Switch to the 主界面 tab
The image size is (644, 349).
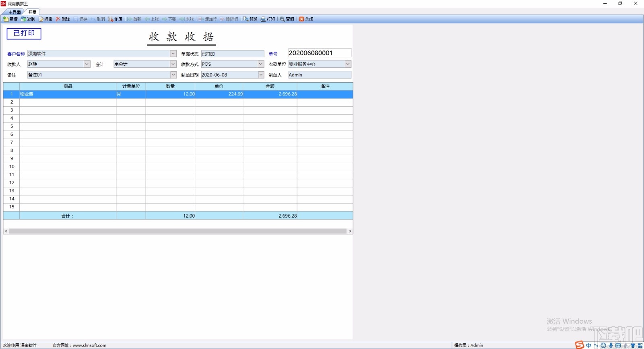(x=14, y=12)
